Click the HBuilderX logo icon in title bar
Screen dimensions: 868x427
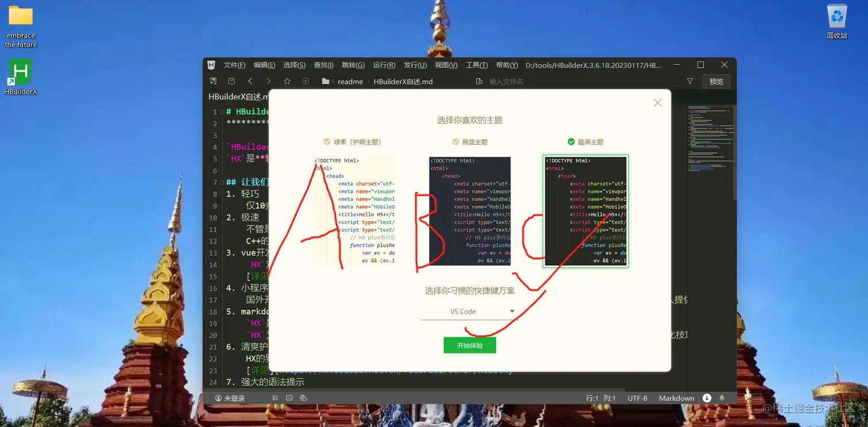pos(211,65)
